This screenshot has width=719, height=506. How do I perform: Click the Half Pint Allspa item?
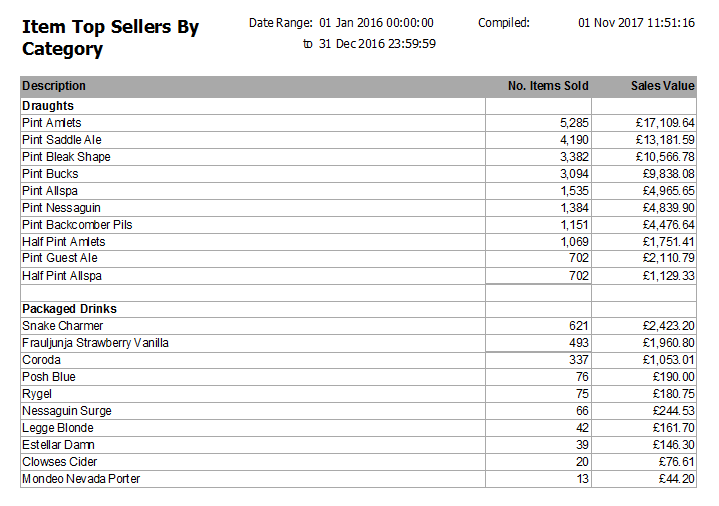click(x=61, y=276)
